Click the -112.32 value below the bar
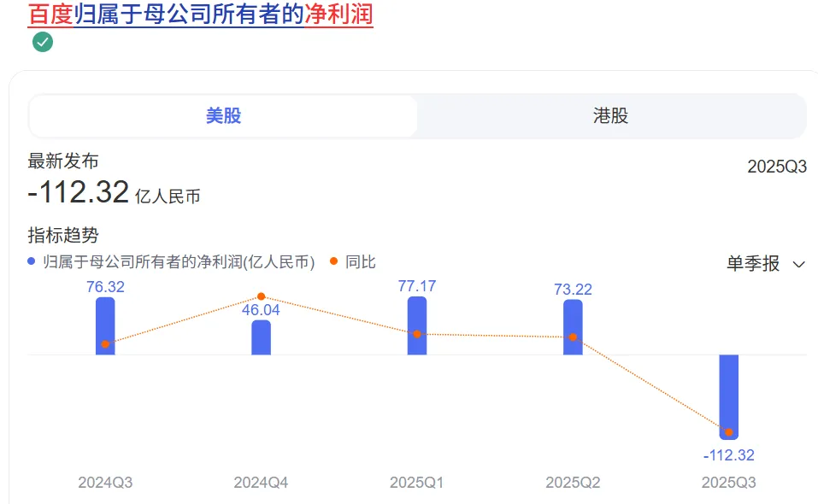This screenshot has width=818, height=504. [729, 455]
